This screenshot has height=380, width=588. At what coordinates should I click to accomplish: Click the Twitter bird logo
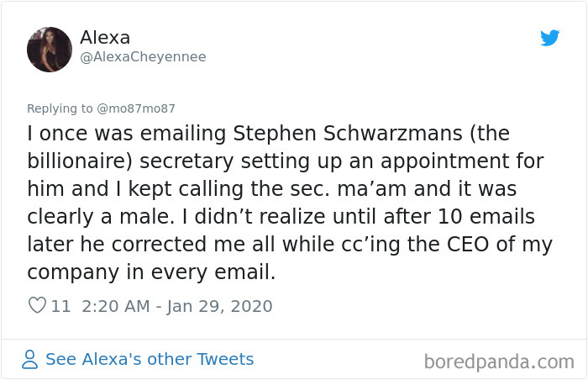tap(549, 38)
